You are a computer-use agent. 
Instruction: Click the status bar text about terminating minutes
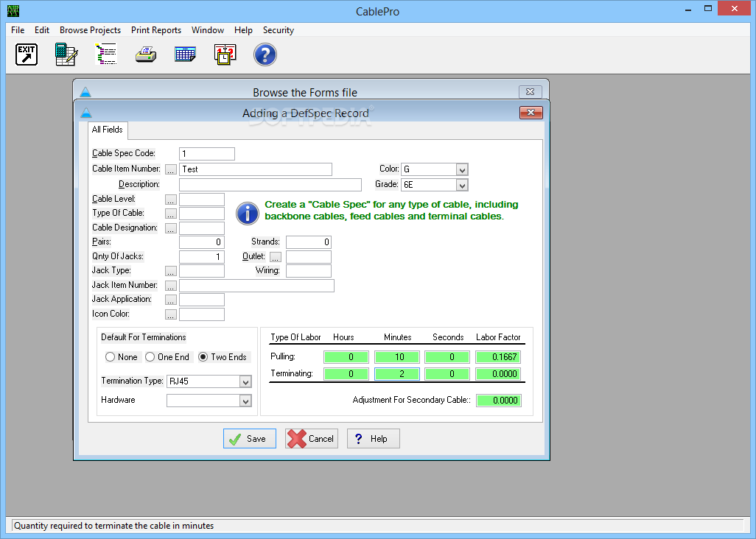click(x=113, y=526)
